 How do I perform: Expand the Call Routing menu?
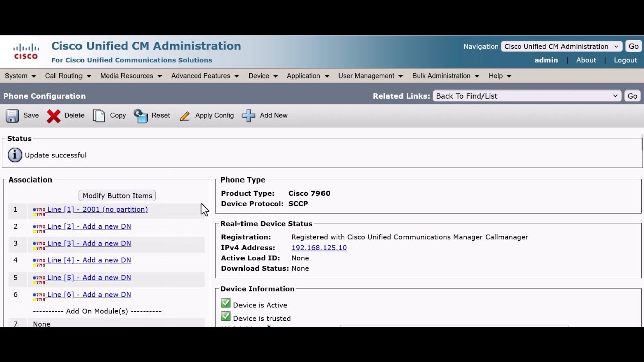tap(68, 76)
